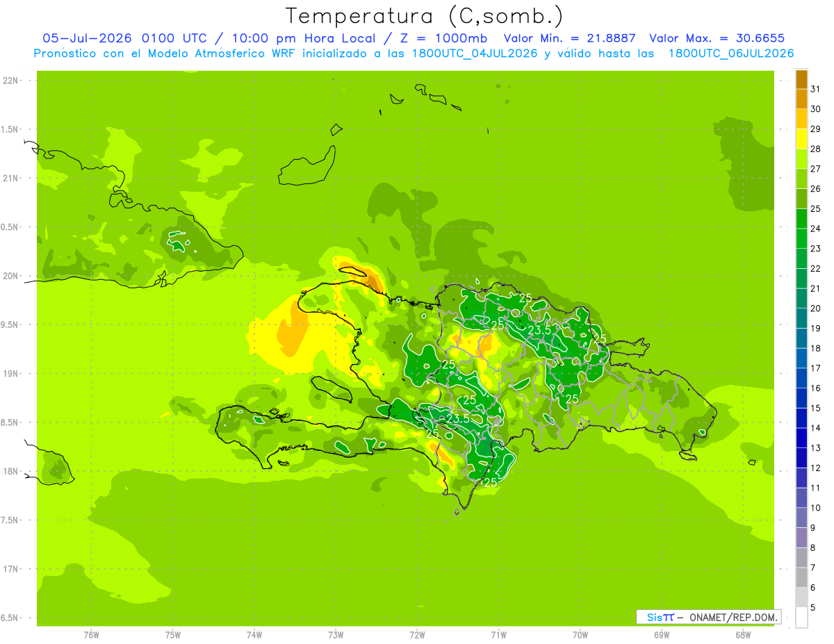Viewport: 834px width, 644px height.
Task: Click the topmost legend swatch above 31
Action: click(x=801, y=79)
